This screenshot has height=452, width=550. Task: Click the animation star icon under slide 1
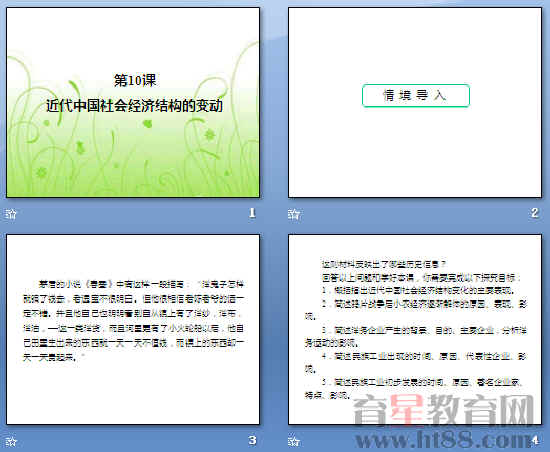[x=11, y=213]
